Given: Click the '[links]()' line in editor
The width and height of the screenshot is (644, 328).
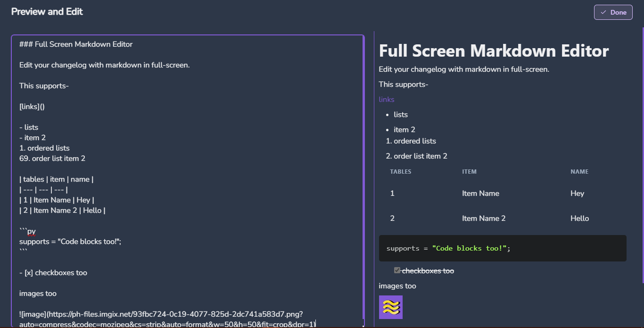Looking at the screenshot, I should [x=32, y=107].
